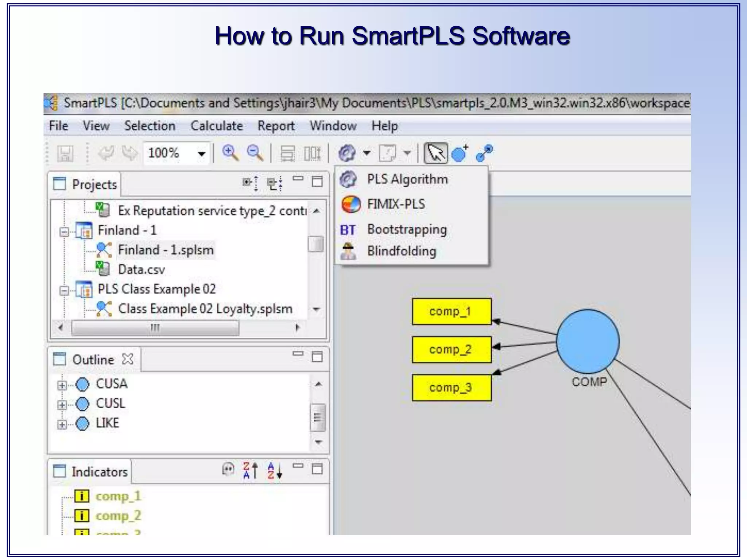Select the connection drawing tool
Image resolution: width=747 pixels, height=560 pixels.
point(484,153)
